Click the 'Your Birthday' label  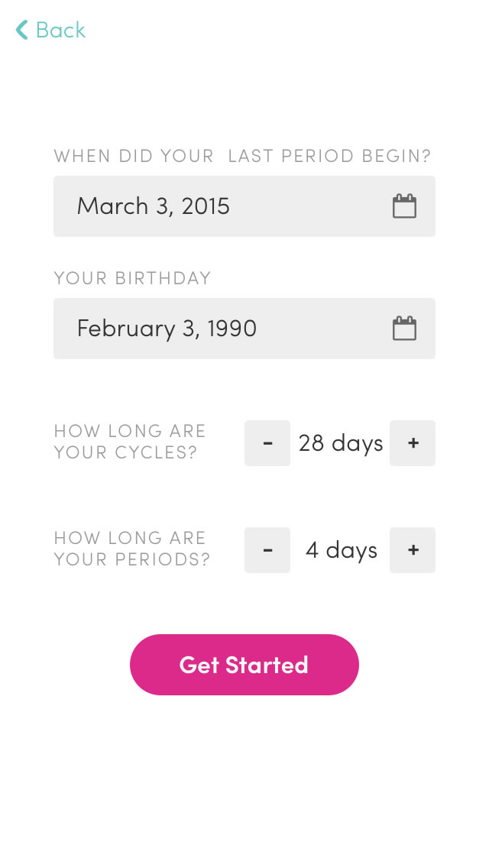tap(132, 278)
